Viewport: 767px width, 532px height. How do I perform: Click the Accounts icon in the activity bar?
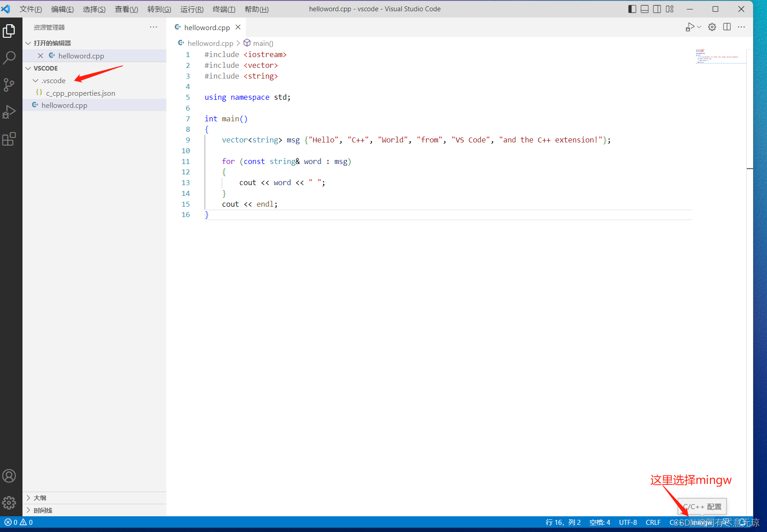point(10,475)
